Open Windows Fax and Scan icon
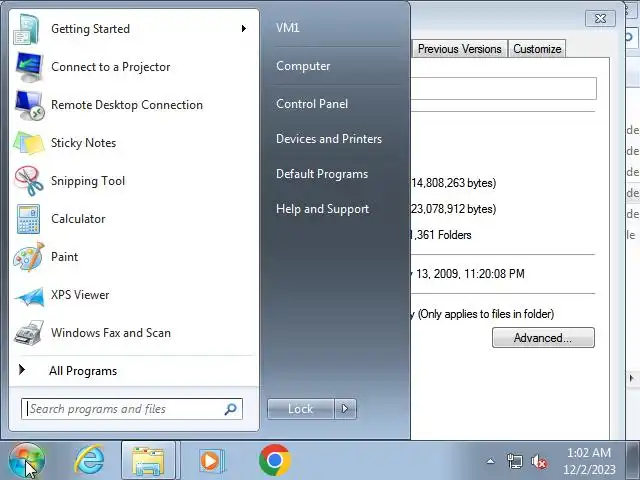The height and width of the screenshot is (480, 640). 29,333
